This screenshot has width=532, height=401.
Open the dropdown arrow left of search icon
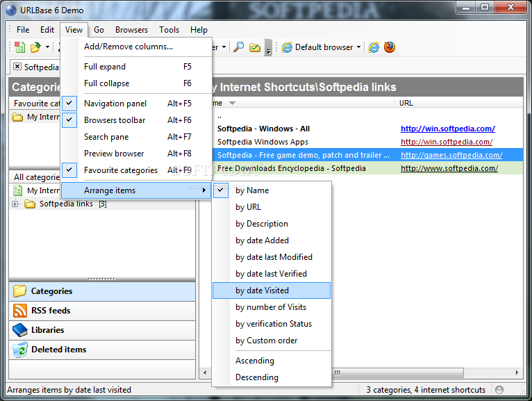[224, 47]
